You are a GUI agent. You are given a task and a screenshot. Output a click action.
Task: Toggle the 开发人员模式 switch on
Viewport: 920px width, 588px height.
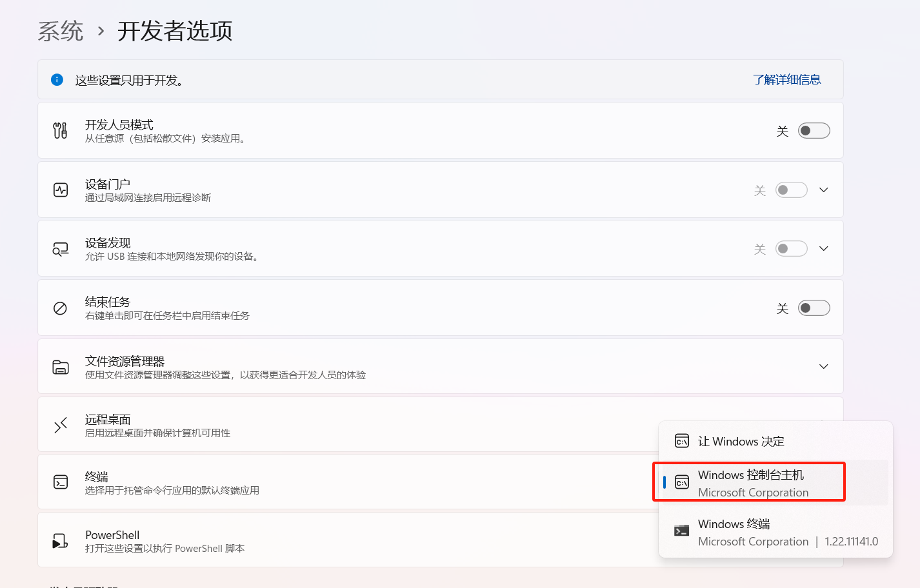(814, 131)
